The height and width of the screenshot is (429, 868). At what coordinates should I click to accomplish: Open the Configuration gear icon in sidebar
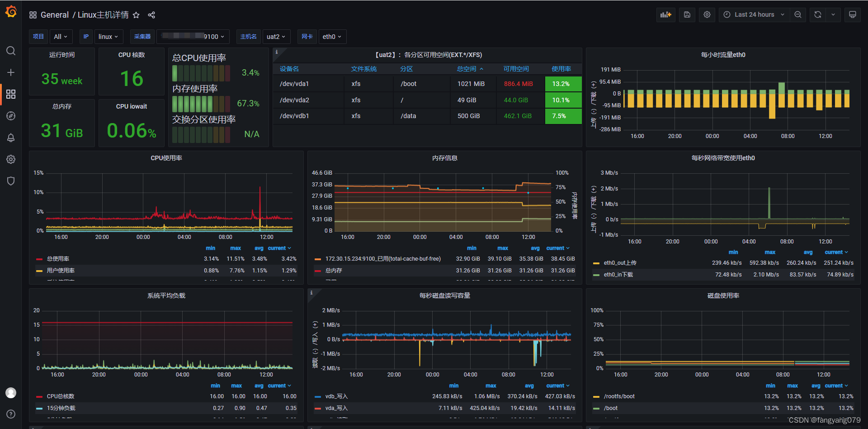pos(11,159)
